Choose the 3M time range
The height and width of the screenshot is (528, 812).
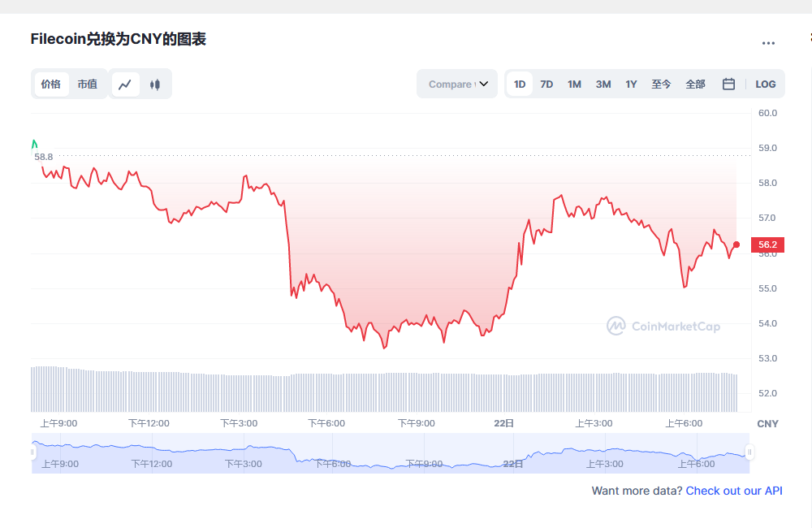(603, 84)
